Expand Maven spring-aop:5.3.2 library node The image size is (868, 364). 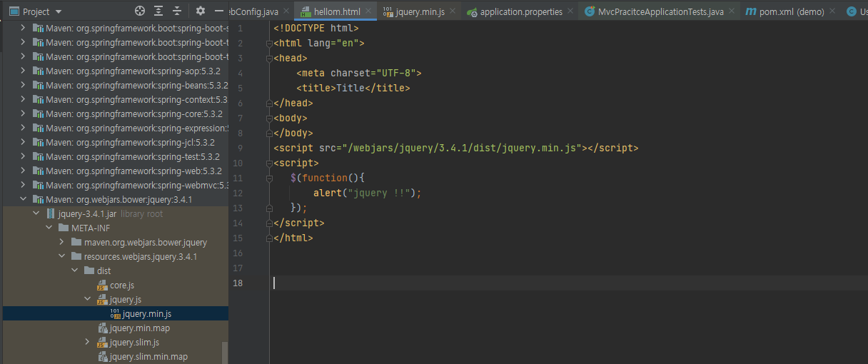[x=23, y=71]
